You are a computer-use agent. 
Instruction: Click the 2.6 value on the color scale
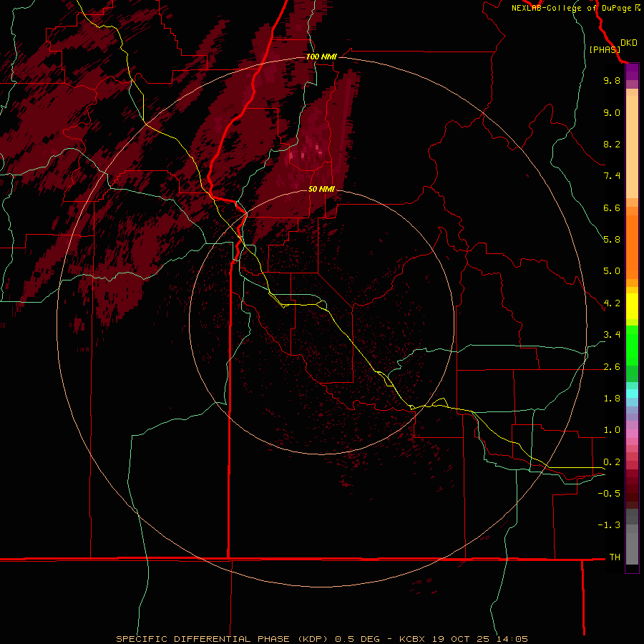pos(612,367)
